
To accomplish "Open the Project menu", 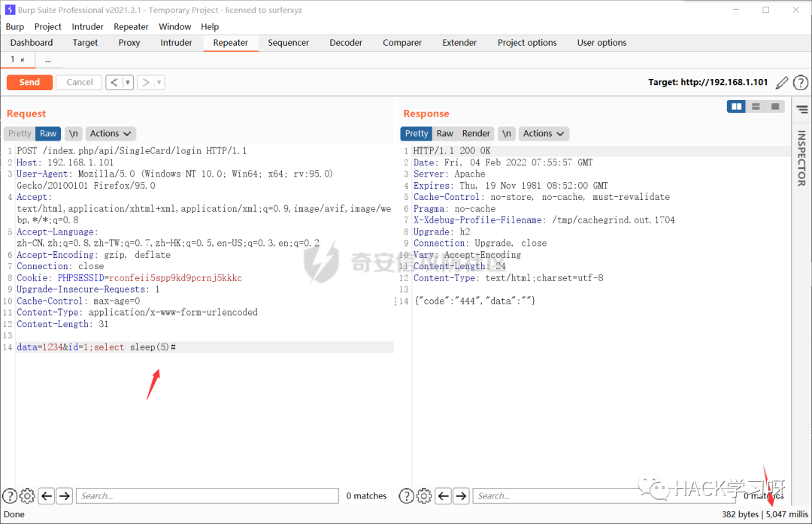I will coord(47,26).
